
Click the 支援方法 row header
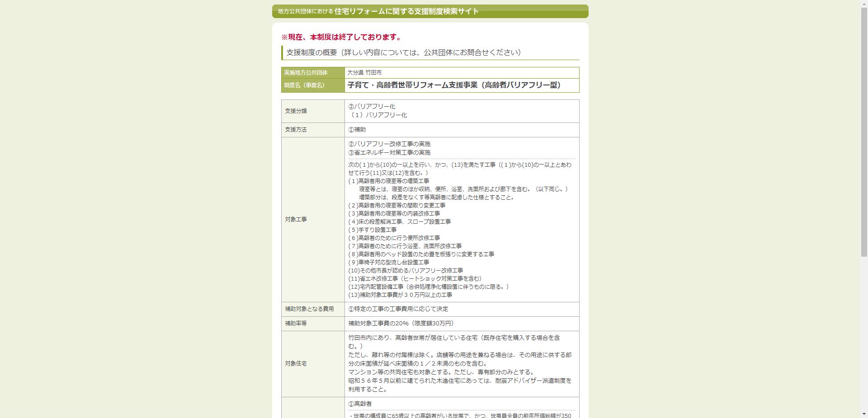[x=296, y=130]
